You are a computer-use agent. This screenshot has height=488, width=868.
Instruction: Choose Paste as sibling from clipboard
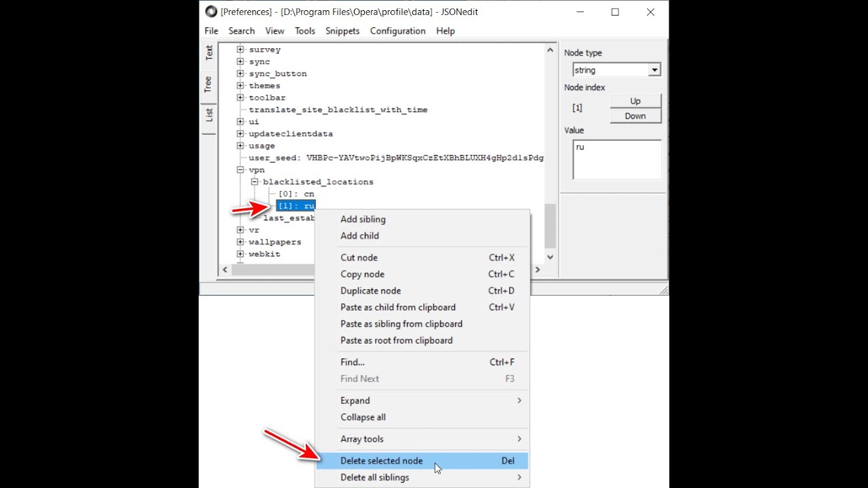coord(422,324)
